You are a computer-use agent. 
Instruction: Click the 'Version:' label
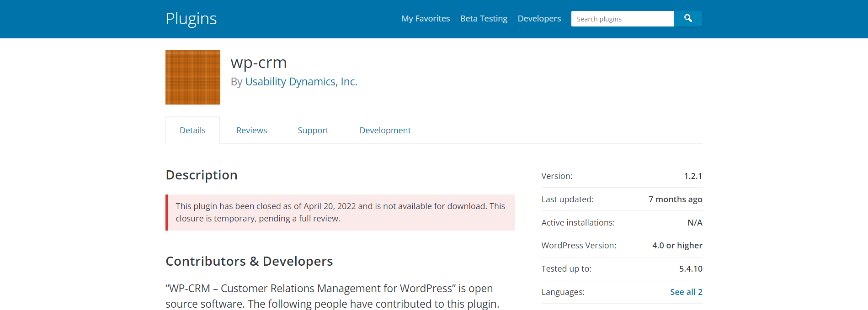tap(557, 176)
